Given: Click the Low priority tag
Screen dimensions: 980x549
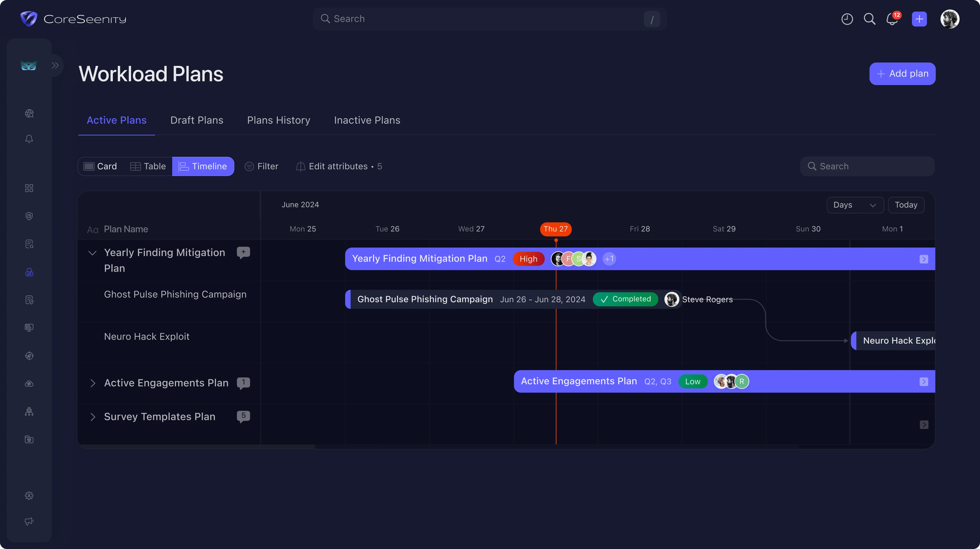Looking at the screenshot, I should click(693, 381).
